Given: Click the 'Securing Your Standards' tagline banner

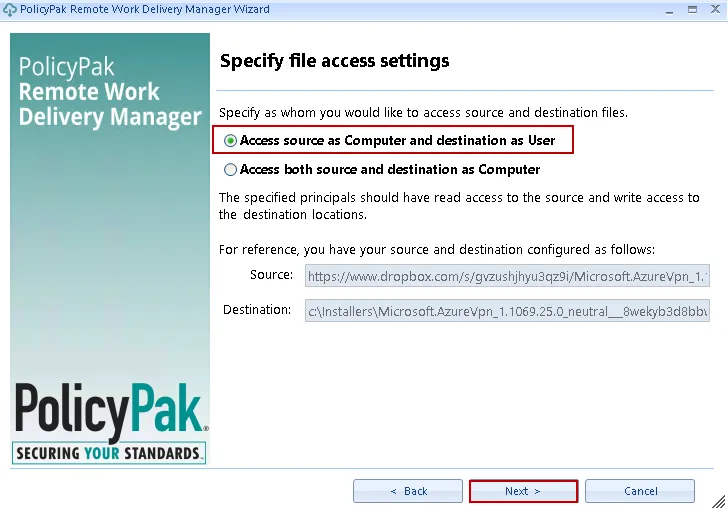Looking at the screenshot, I should tap(110, 453).
